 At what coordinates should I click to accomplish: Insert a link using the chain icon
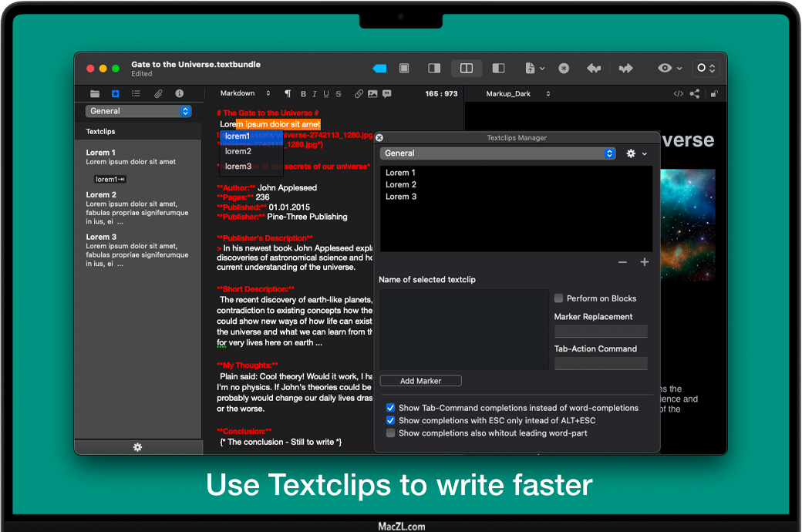coord(359,94)
